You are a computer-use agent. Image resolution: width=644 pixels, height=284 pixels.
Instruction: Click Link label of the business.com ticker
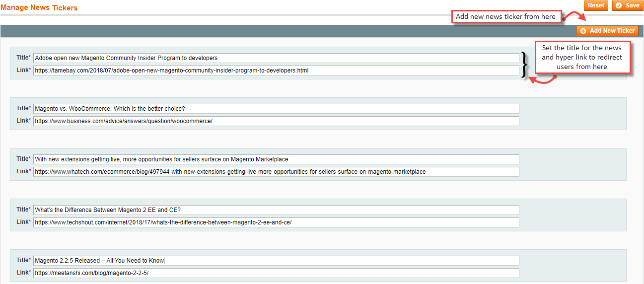tap(23, 121)
